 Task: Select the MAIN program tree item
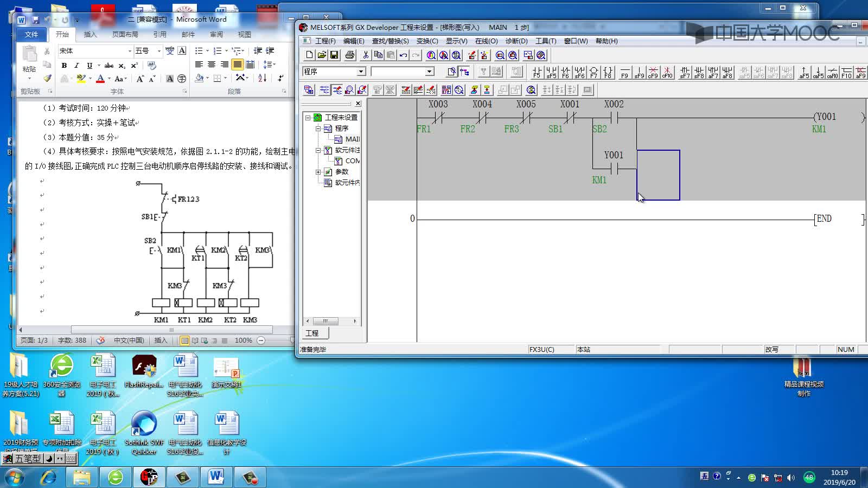pyautogui.click(x=347, y=139)
